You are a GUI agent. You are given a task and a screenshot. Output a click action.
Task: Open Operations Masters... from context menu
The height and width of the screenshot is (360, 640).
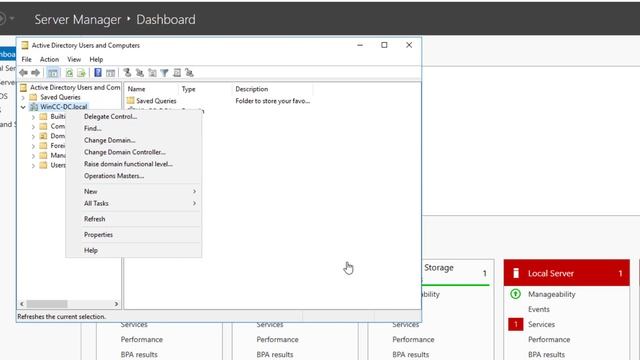[133, 176]
